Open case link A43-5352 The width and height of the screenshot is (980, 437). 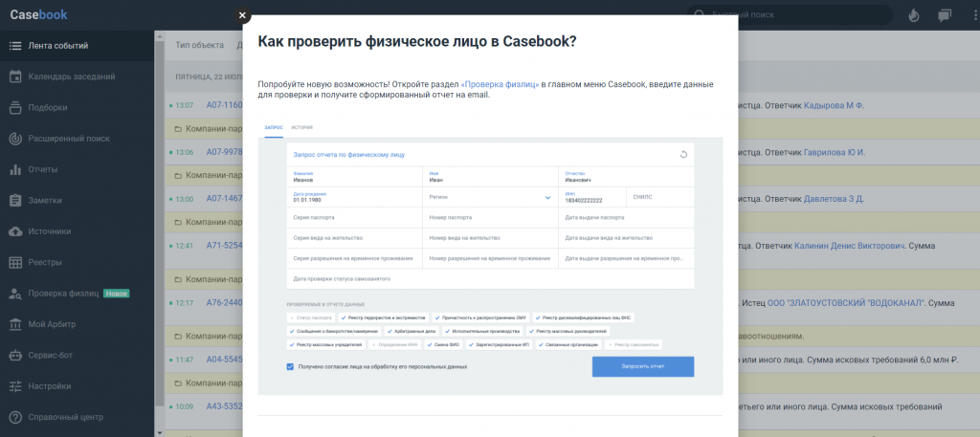pyautogui.click(x=224, y=406)
